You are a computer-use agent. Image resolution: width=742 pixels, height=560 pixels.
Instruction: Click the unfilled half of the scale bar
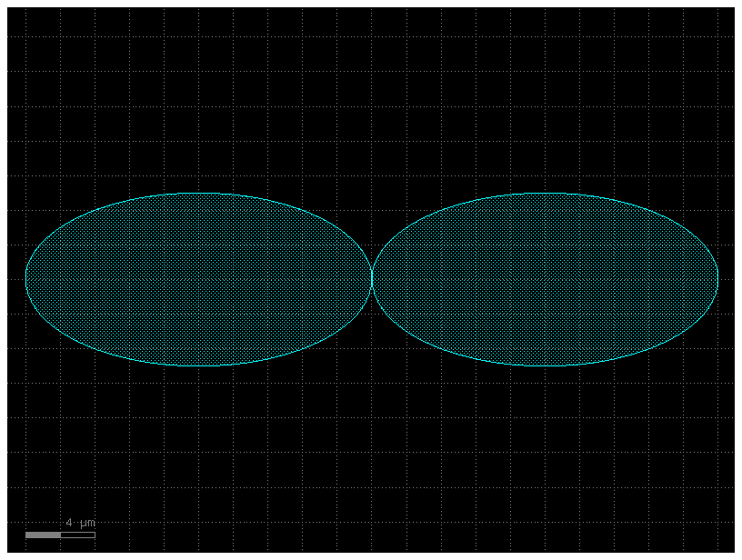point(77,535)
